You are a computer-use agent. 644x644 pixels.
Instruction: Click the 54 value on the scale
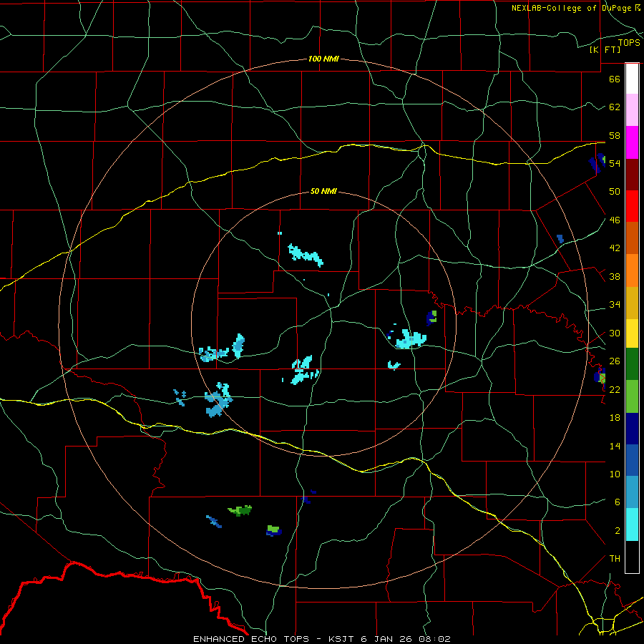pyautogui.click(x=615, y=163)
